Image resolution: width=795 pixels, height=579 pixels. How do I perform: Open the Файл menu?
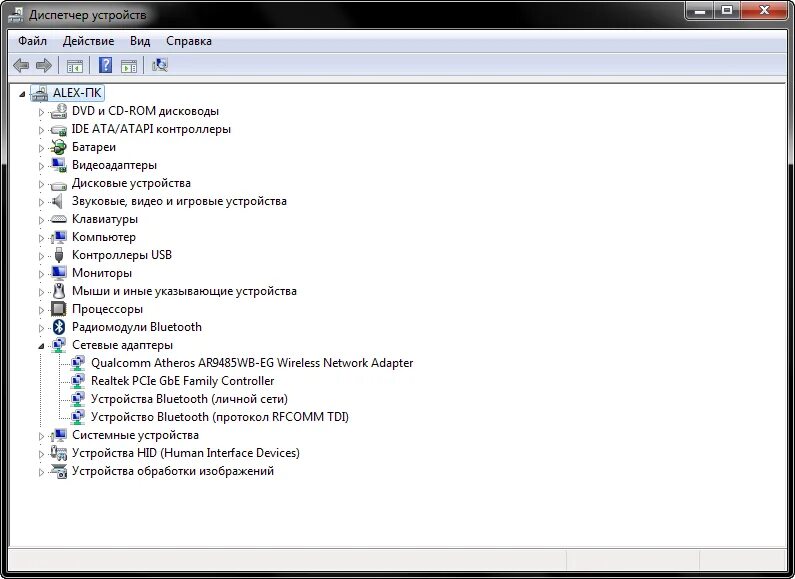click(x=32, y=41)
